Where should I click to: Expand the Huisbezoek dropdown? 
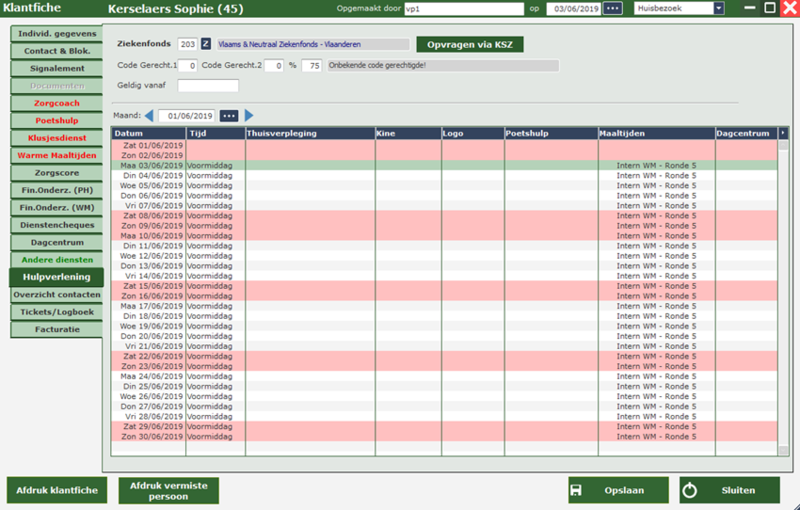pos(718,8)
